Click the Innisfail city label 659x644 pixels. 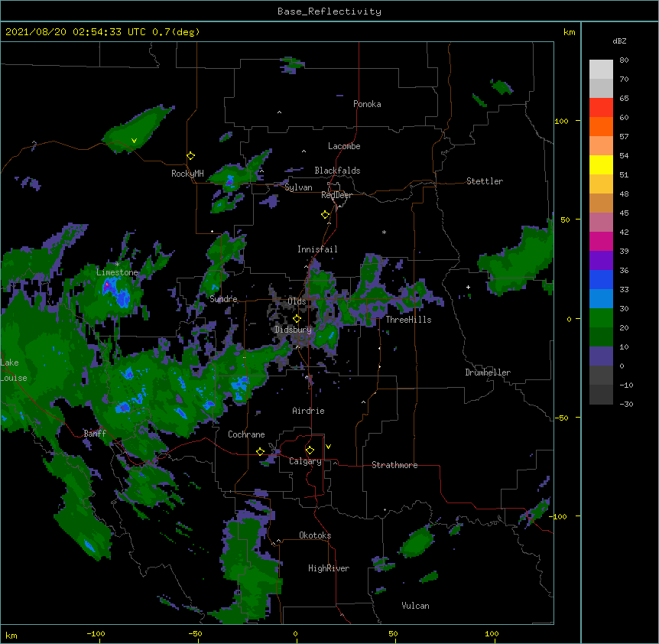[x=317, y=249]
